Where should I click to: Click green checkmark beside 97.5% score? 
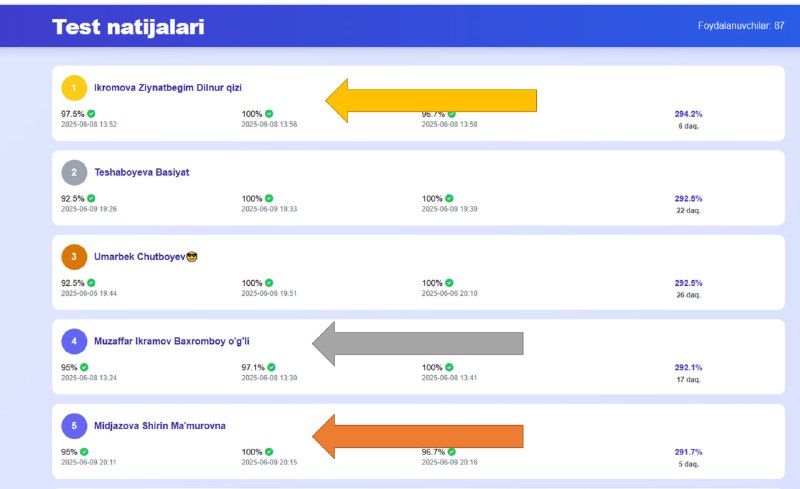click(91, 114)
